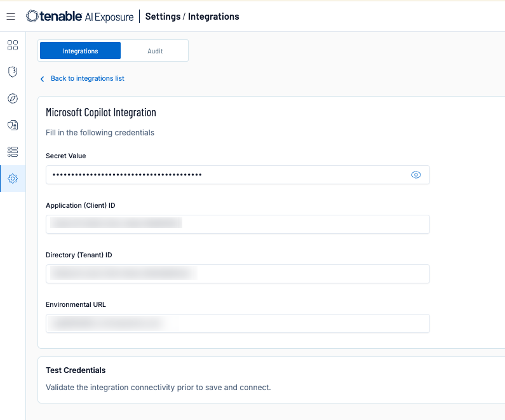Screen dimensions: 505x420
Task: Select the Settings gear icon in sidebar
Action: (x=13, y=179)
